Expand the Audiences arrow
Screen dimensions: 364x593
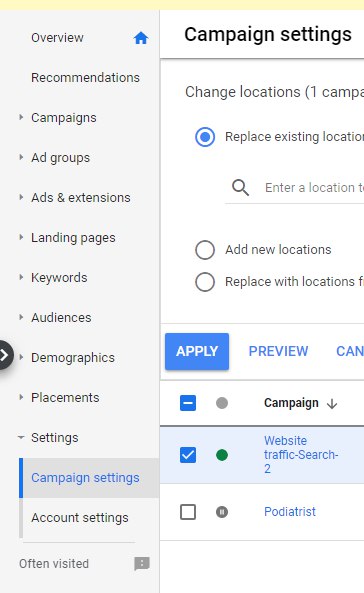tap(21, 317)
